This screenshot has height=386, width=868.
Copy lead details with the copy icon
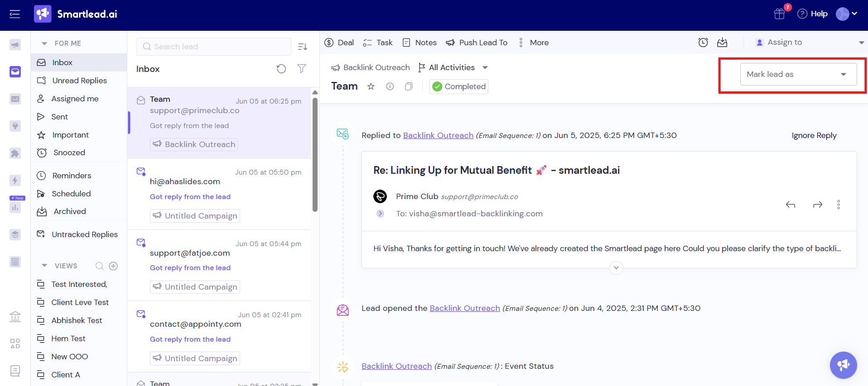tap(409, 86)
